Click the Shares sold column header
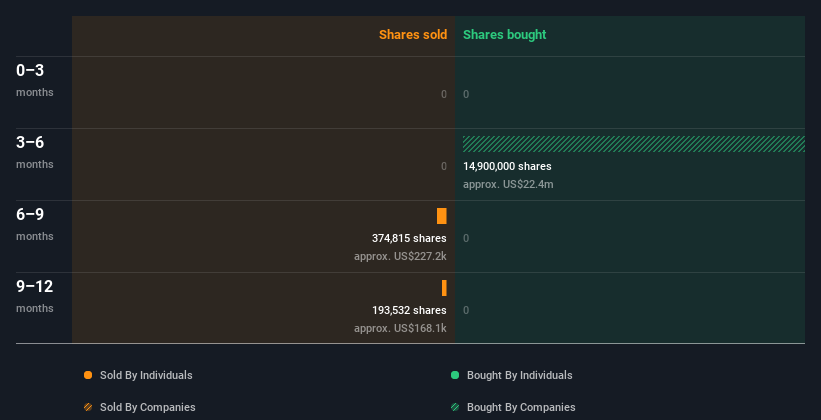 (x=413, y=35)
